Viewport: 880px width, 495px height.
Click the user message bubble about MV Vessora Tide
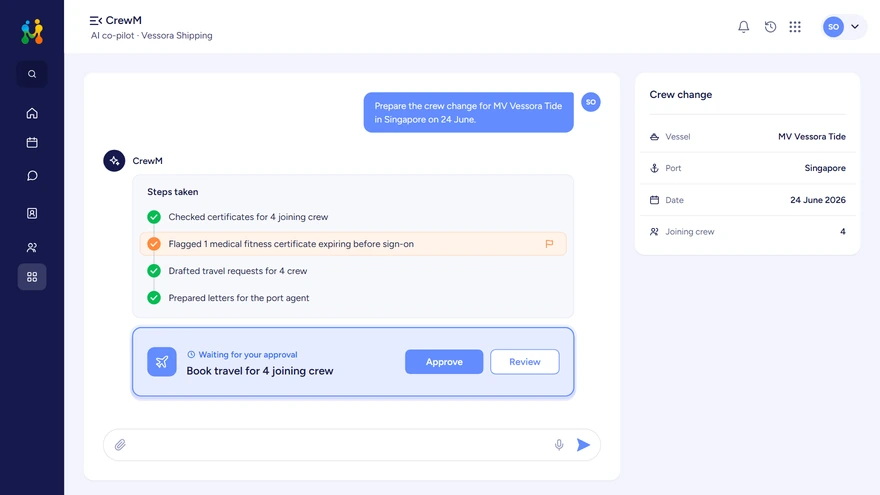(x=469, y=112)
